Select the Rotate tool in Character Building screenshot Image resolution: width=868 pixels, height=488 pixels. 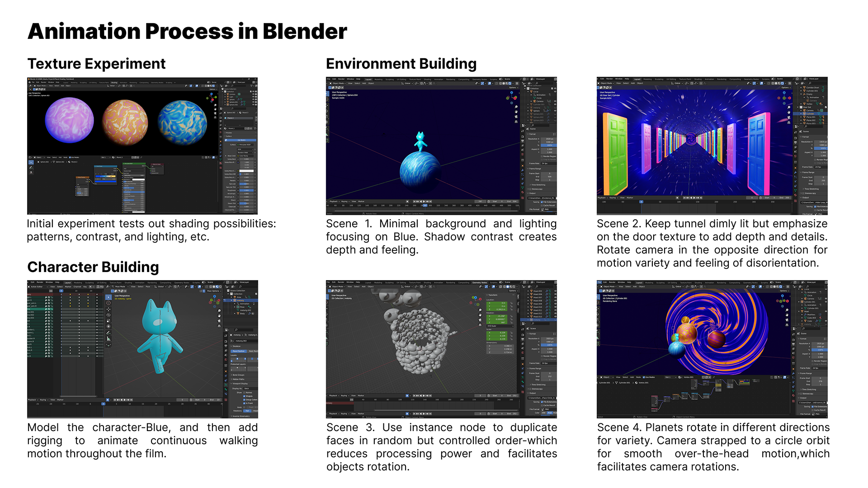click(x=108, y=315)
